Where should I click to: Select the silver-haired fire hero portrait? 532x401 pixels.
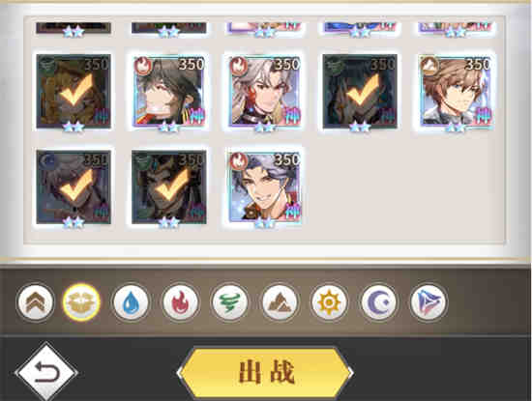(265, 91)
